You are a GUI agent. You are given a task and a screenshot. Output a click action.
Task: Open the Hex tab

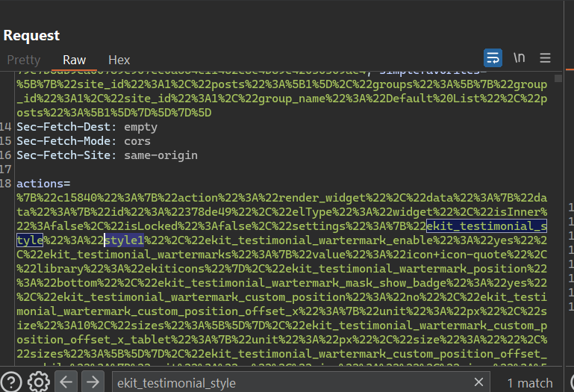click(119, 60)
